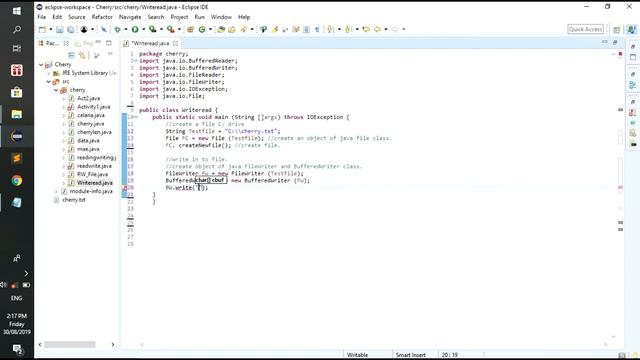Open the Refactor menu
Screen dimensions: 640x360
(x=102, y=17)
